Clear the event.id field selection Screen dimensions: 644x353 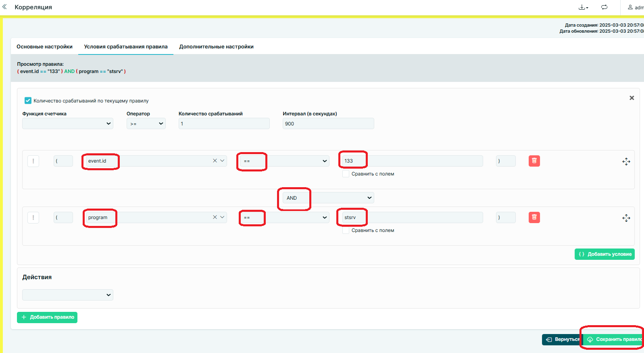pos(215,161)
